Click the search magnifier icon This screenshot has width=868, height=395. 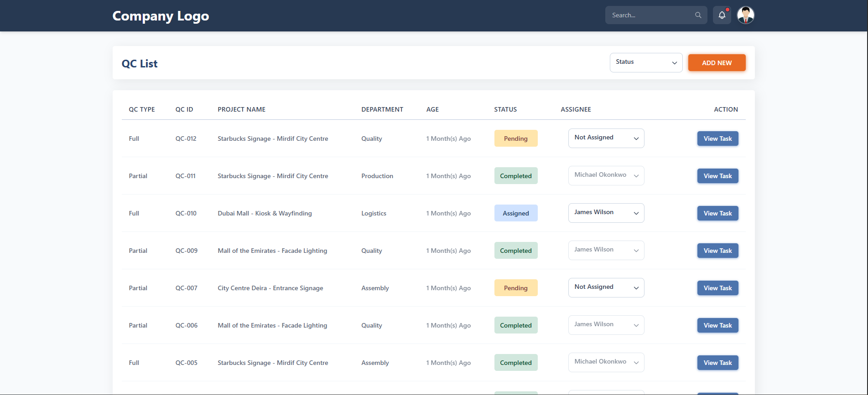click(698, 15)
